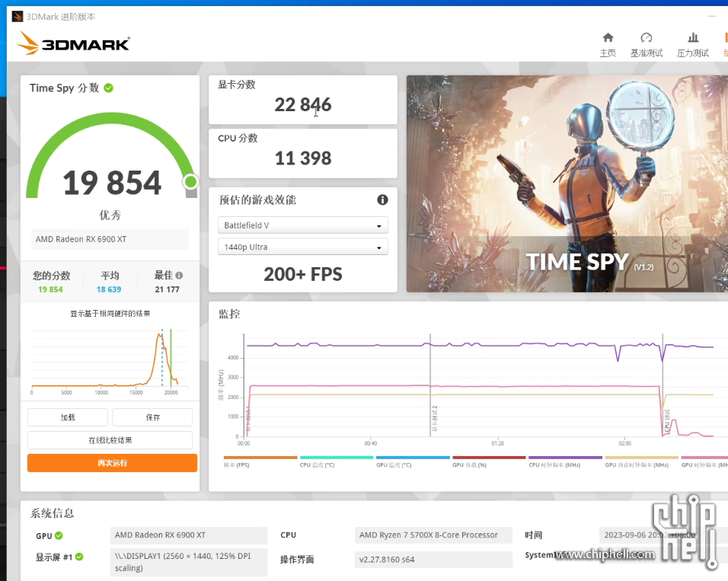The image size is (728, 581).
Task: Click 您的分数 value 19 854
Action: tap(50, 289)
